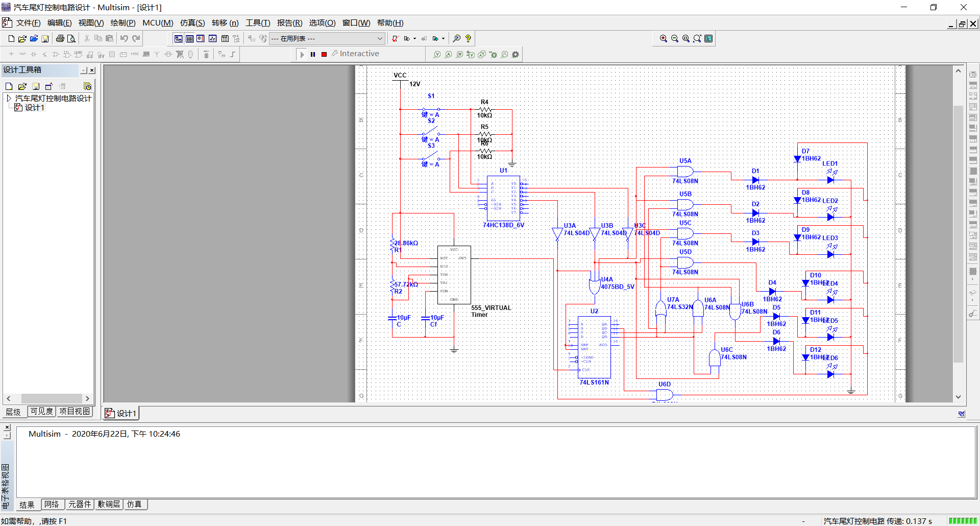Open file from design toolbox toolbar
Image resolution: width=980 pixels, height=526 pixels.
click(x=22, y=86)
